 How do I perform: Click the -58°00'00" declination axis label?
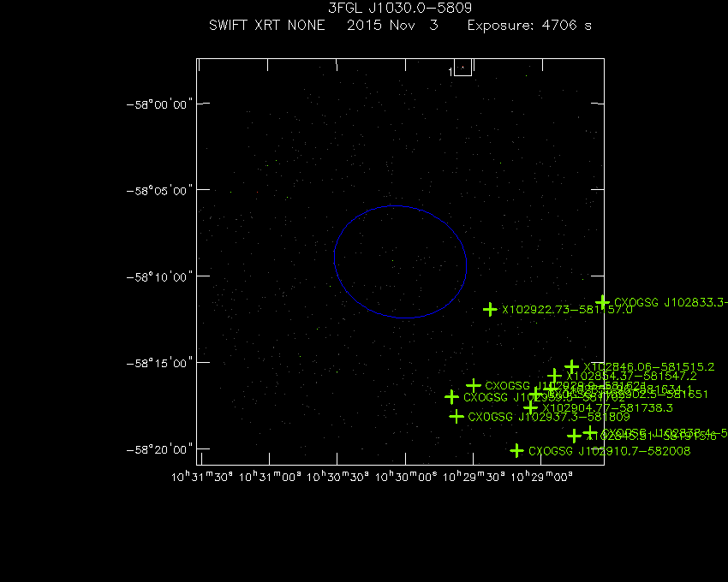click(159, 104)
